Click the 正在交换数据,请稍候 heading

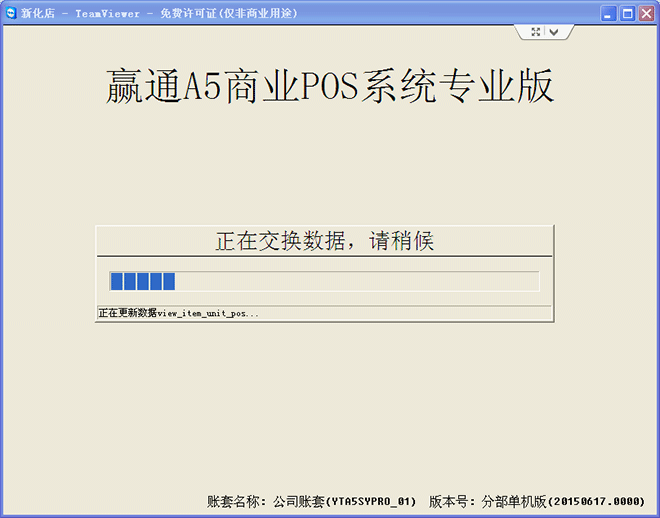325,241
